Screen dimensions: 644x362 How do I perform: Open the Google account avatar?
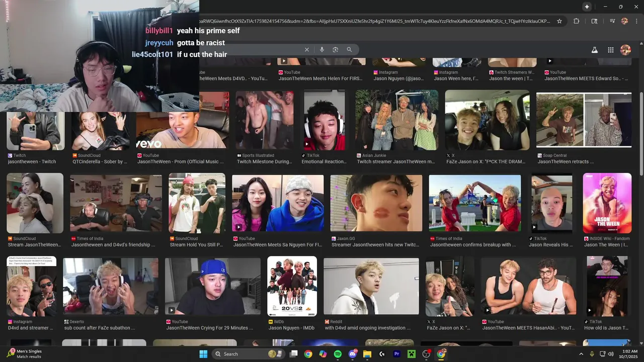[x=626, y=50]
